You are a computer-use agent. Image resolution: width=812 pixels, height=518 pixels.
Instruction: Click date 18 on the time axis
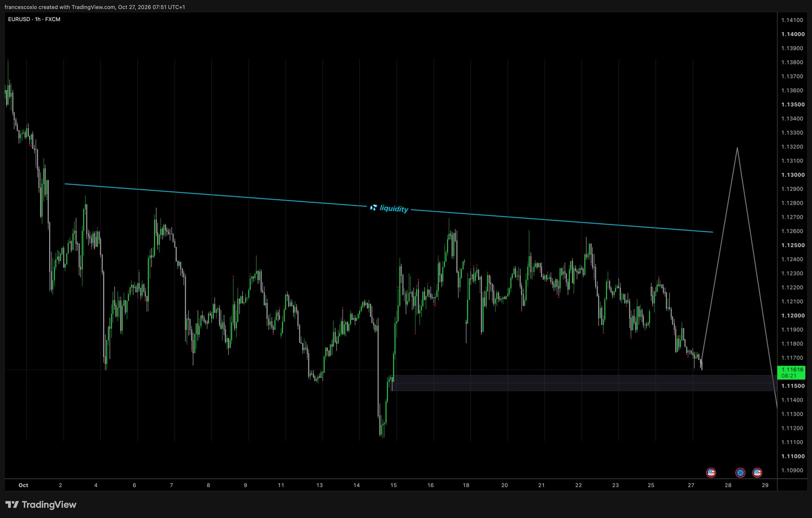[466, 485]
